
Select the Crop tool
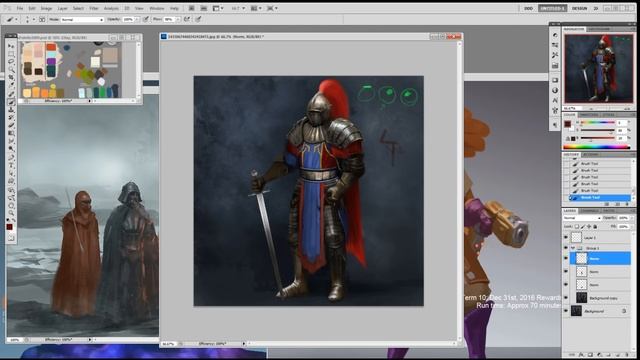pos(11,77)
